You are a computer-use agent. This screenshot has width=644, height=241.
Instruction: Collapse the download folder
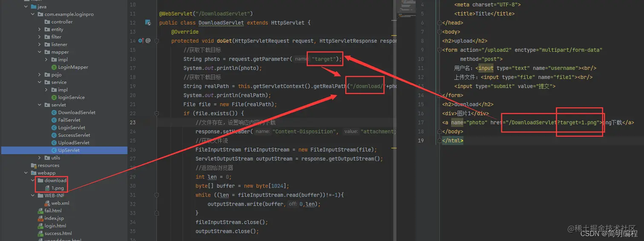pyautogui.click(x=33, y=181)
